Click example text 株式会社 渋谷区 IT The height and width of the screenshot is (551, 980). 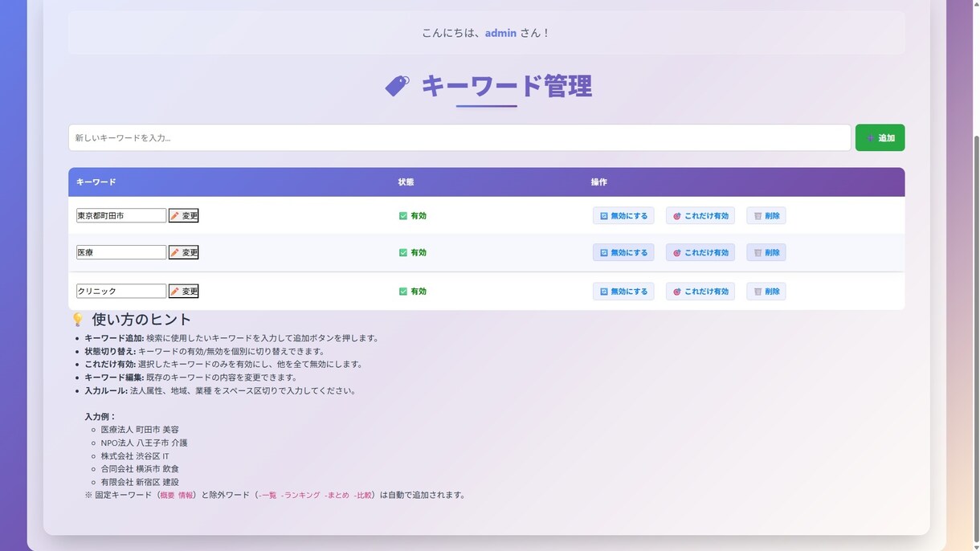tap(135, 456)
